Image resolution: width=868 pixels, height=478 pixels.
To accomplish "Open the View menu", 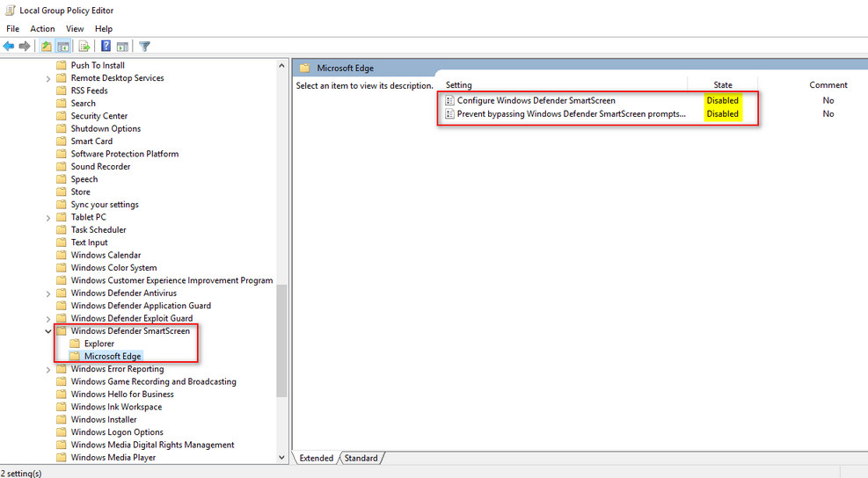I will (75, 29).
